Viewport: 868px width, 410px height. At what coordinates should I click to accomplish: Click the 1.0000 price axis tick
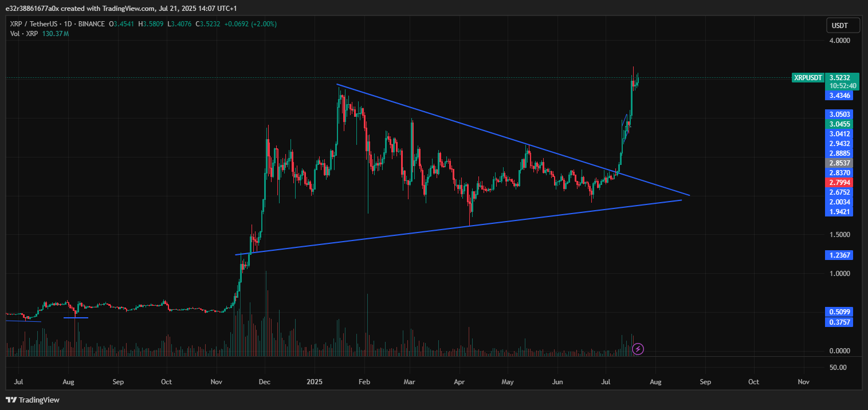coord(840,274)
